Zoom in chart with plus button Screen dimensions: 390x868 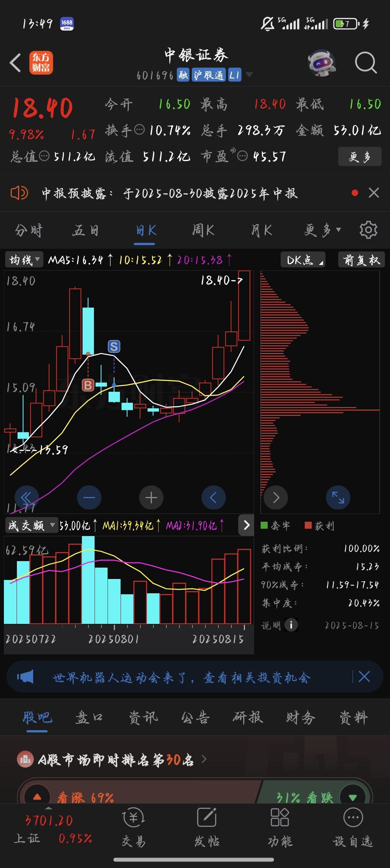tap(151, 497)
